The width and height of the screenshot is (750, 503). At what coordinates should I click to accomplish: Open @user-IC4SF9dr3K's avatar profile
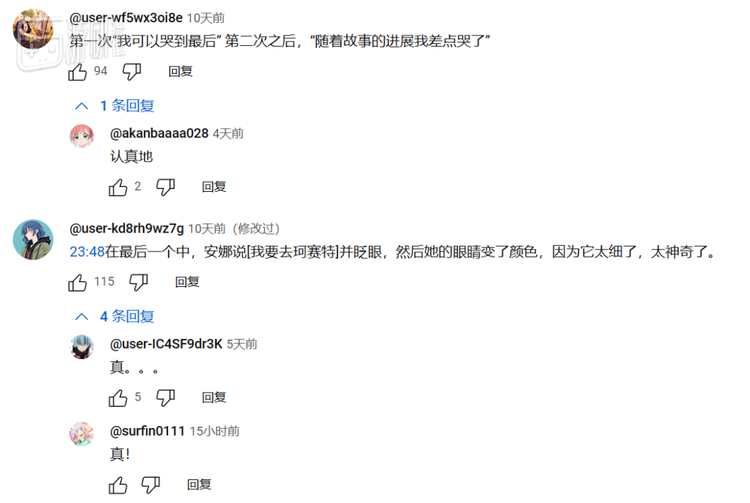click(x=82, y=347)
